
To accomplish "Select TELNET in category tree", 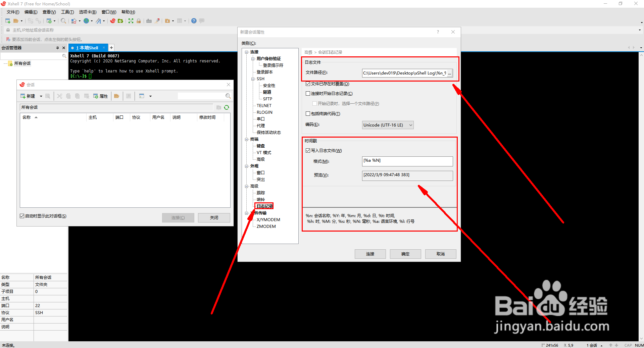I will (x=264, y=106).
